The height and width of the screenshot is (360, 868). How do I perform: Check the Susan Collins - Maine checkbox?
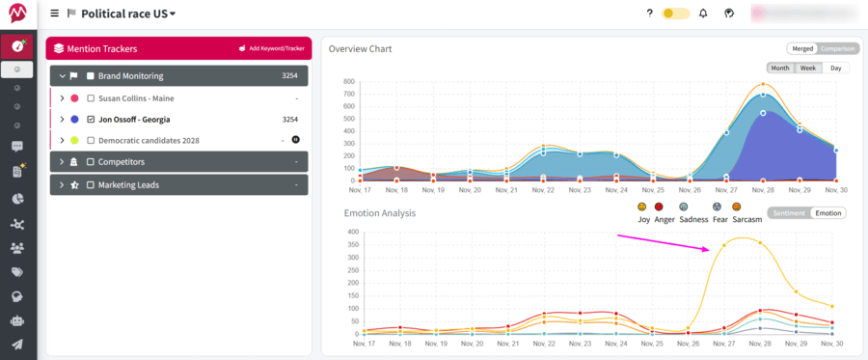coord(91,98)
